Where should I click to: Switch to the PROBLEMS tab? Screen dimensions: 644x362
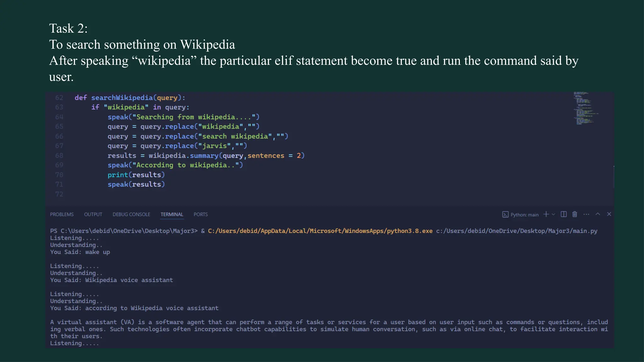point(62,214)
